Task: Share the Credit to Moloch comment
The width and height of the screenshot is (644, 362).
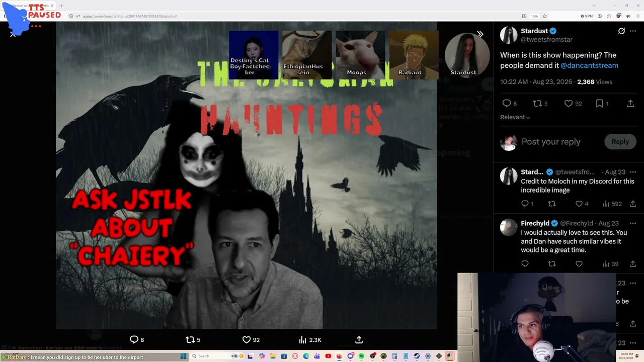Action: pyautogui.click(x=633, y=204)
